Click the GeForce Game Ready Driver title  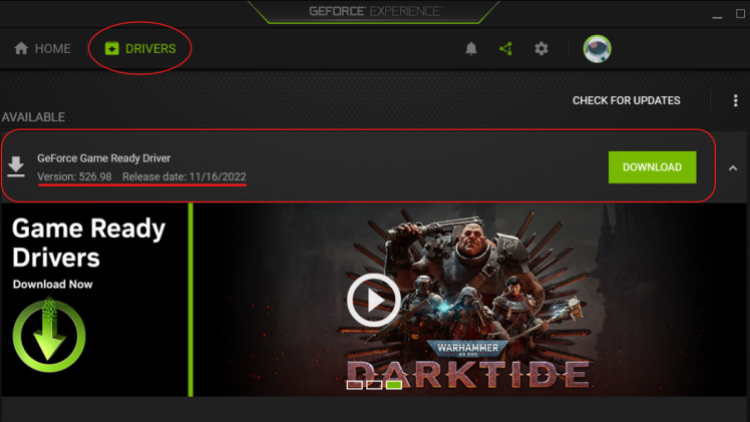tap(104, 158)
